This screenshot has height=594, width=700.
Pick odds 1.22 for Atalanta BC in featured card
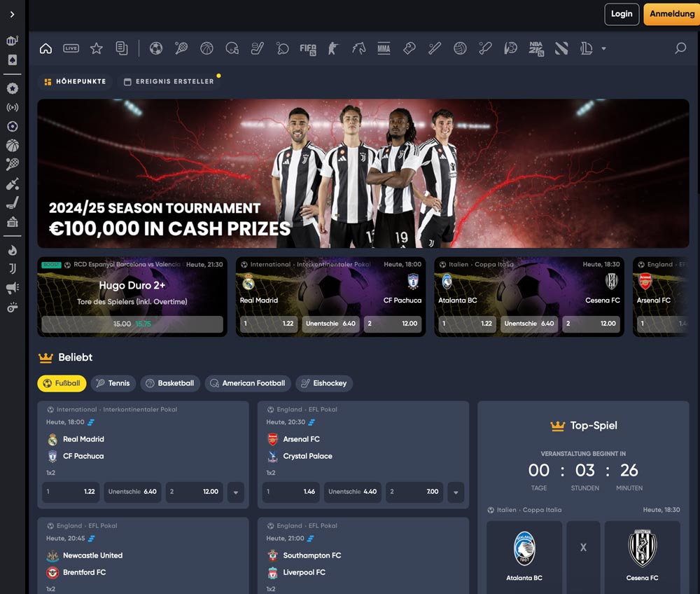point(468,324)
